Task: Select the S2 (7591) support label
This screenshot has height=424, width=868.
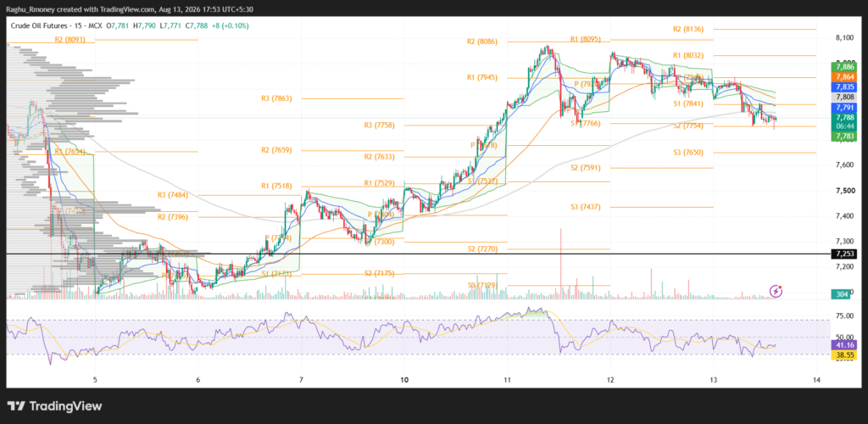Action: coord(585,168)
